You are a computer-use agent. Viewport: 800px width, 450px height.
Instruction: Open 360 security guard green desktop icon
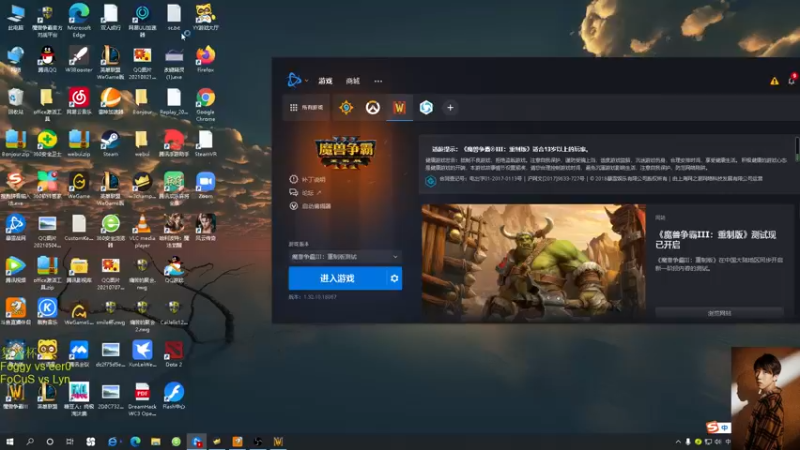point(47,143)
